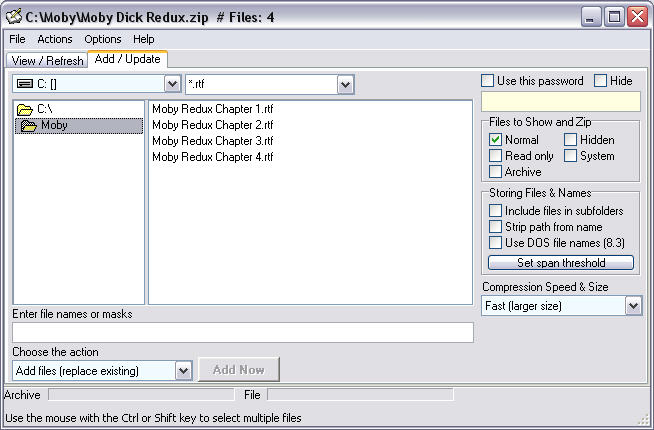Viewport: 654px width, 430px height.
Task: Open the Choose the action dropdown
Action: pos(183,370)
